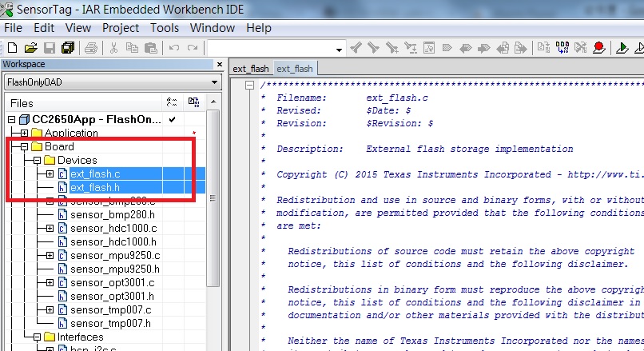Open the Window menu

click(x=213, y=28)
